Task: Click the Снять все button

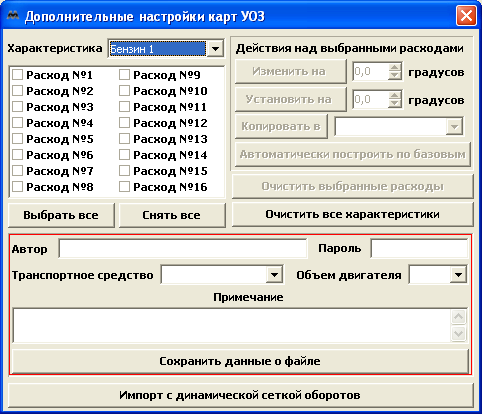Action: (x=172, y=215)
